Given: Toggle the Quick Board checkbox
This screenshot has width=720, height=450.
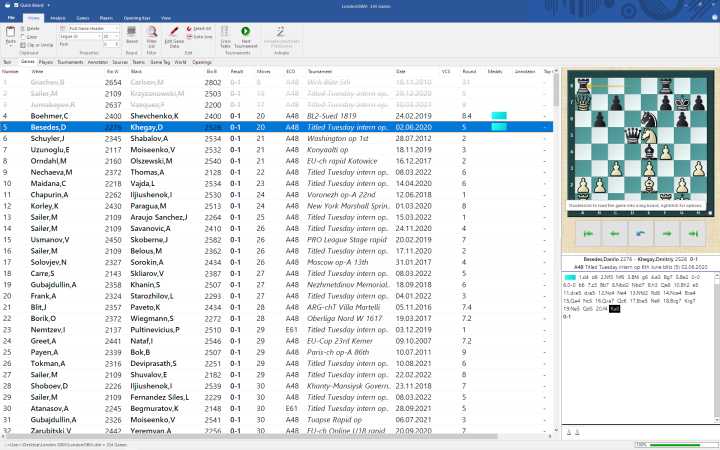Looking at the screenshot, I should (x=16, y=5).
